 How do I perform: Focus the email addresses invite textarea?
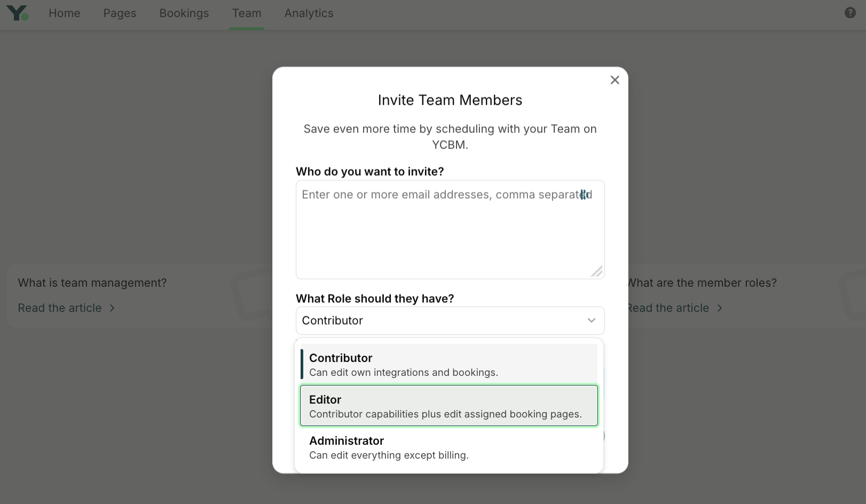pos(450,230)
